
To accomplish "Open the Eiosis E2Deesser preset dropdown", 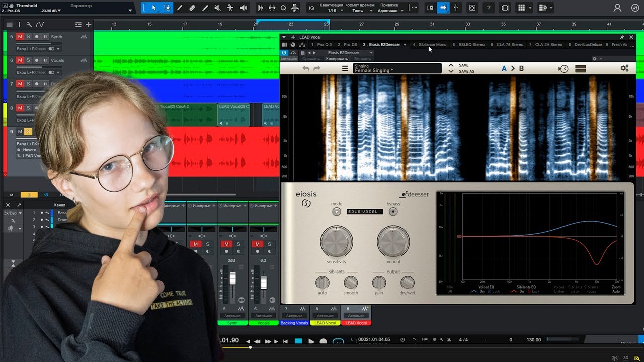I will [x=347, y=53].
